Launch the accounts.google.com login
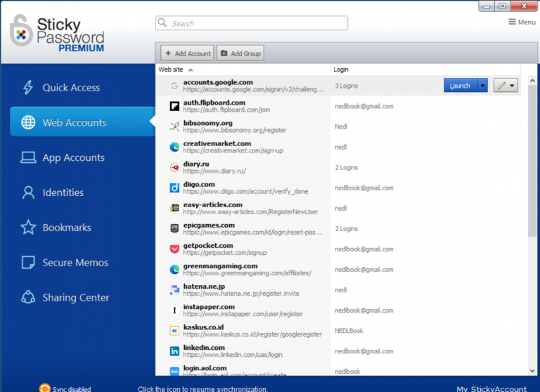 (461, 85)
